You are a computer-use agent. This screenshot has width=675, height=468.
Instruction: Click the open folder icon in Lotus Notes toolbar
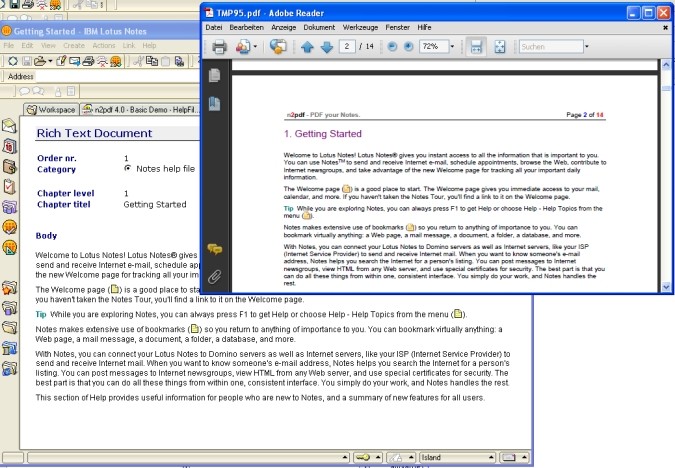point(40,61)
